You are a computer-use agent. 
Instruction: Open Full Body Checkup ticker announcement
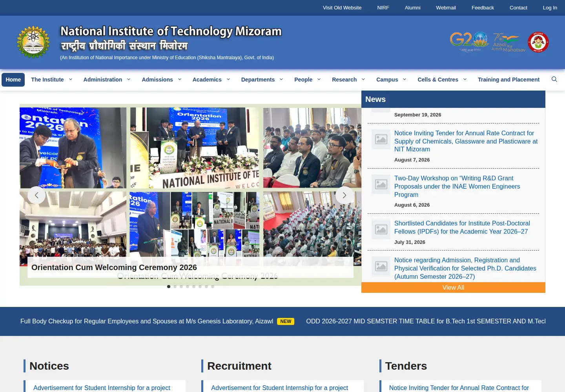147,321
